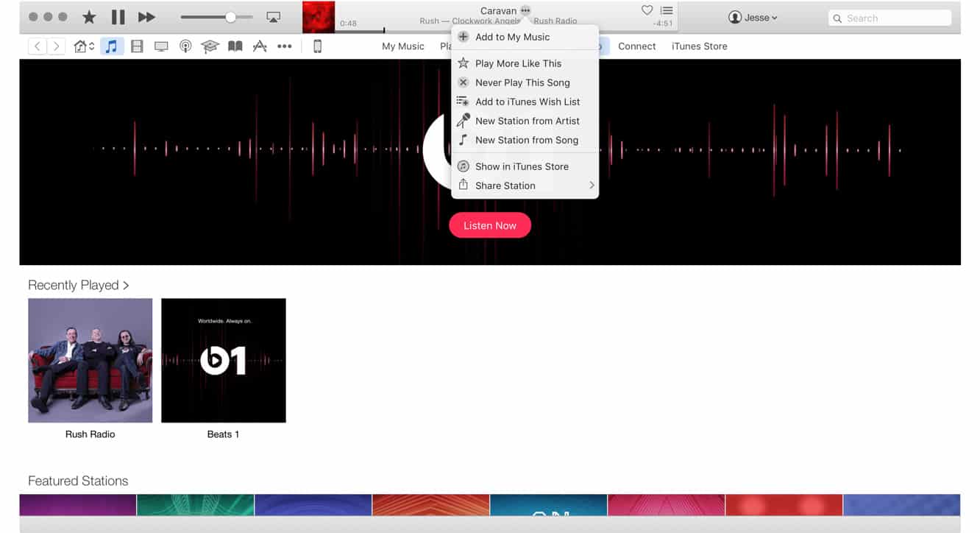The image size is (980, 533).
Task: Switch to the TV Shows icon
Action: pos(161,46)
